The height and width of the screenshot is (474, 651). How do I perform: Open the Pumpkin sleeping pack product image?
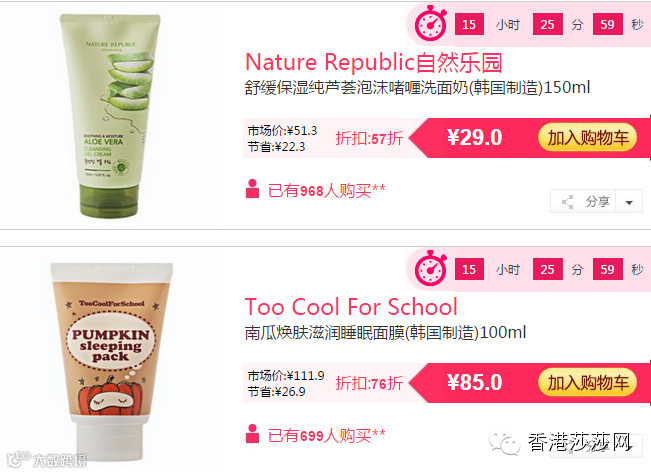[110, 362]
